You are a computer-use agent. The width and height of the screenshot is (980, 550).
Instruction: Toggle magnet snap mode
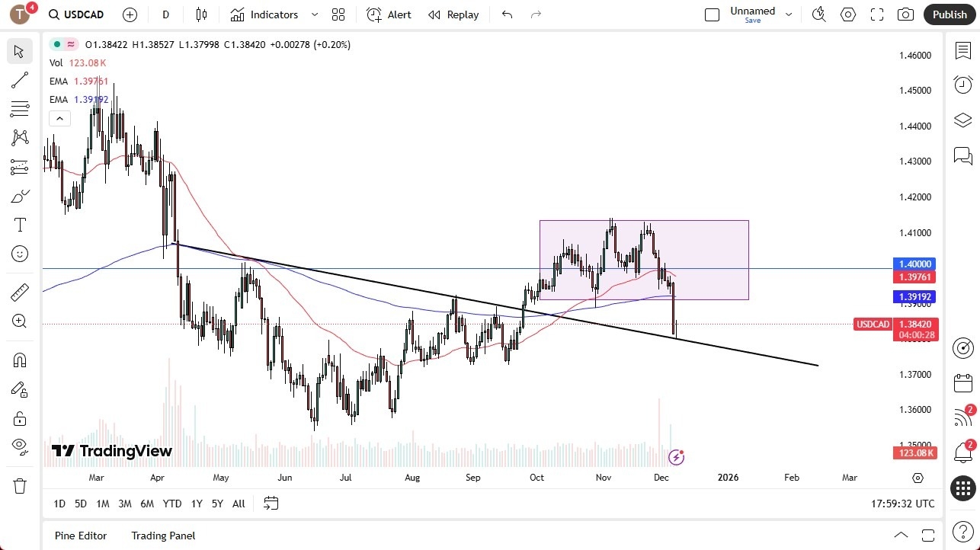click(x=19, y=360)
